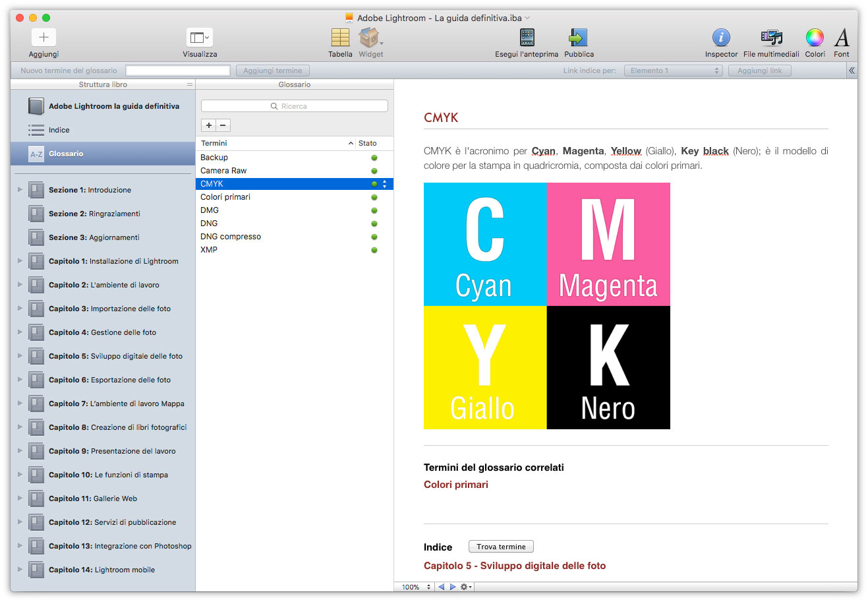Viewport: 868px width, 602px height.
Task: Click the Indice list icon
Action: 36,130
